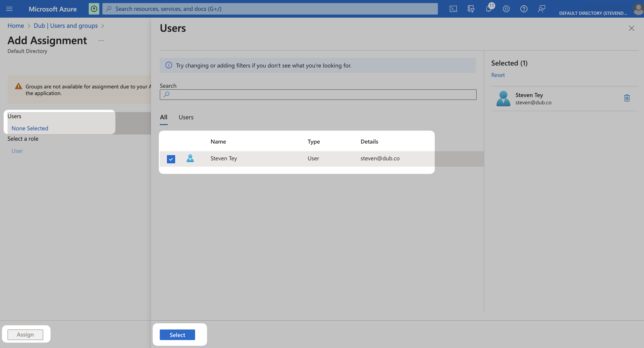Send feedback to Microsoft

tap(542, 9)
